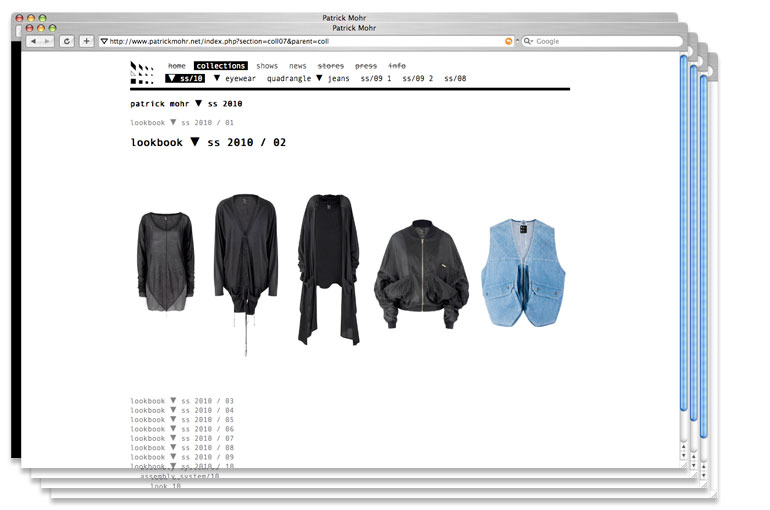Open the quadrangle jeans collection link
The height and width of the screenshot is (510, 770).
308,78
